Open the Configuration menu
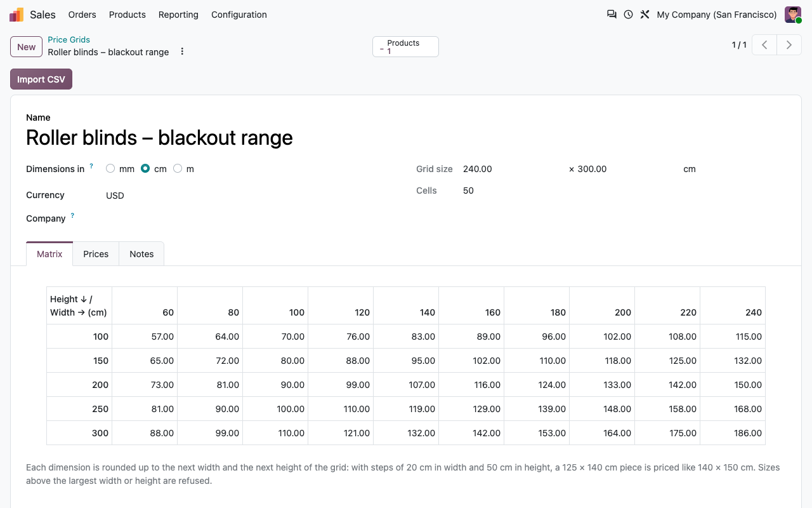Image resolution: width=812 pixels, height=508 pixels. [239, 15]
